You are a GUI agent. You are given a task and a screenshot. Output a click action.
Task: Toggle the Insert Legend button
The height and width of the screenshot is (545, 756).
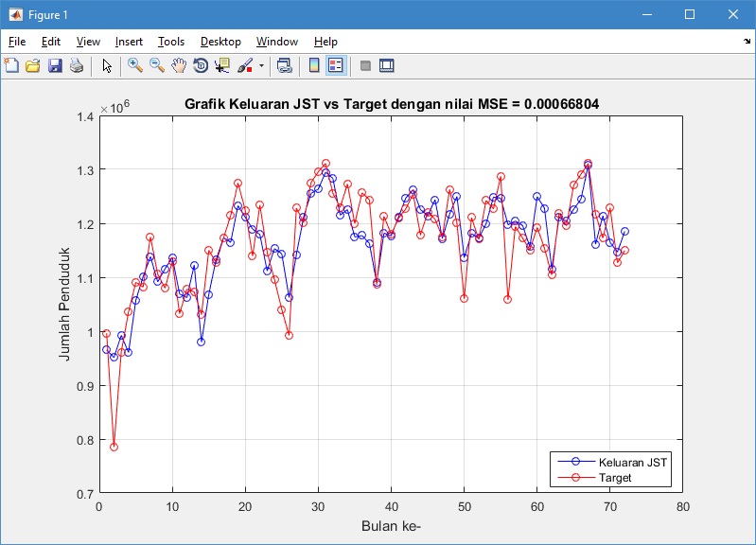[x=336, y=65]
